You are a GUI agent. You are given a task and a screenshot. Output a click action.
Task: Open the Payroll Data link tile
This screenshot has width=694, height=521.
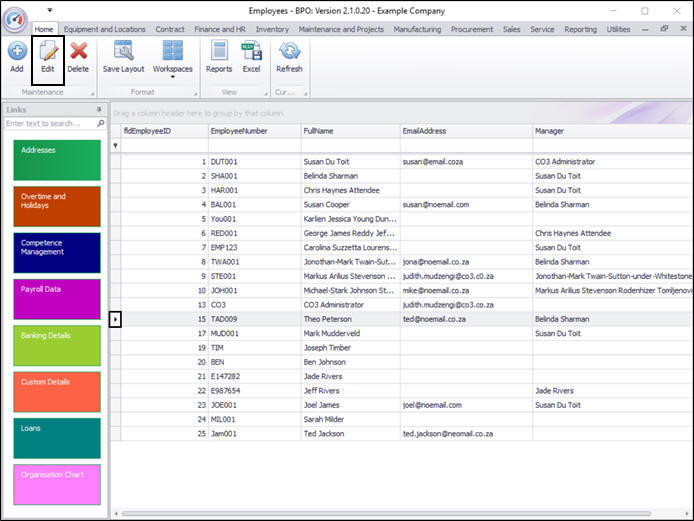(x=57, y=299)
